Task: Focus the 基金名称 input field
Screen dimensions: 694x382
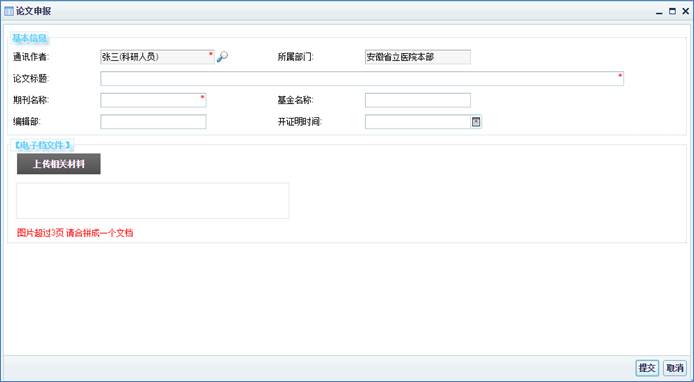Action: tap(417, 100)
